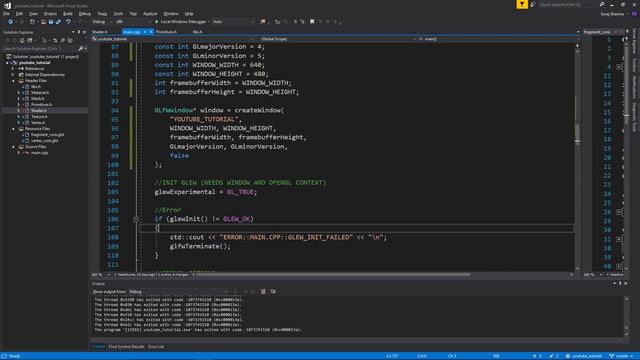Viewport: 640px width, 360px height.
Task: Collapse the Resource Files folder
Action: tap(13, 129)
